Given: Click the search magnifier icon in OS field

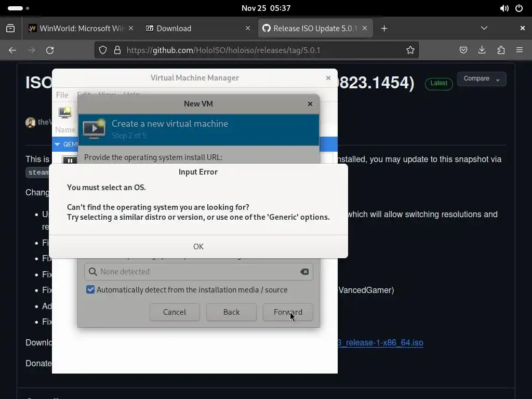Looking at the screenshot, I should click(x=92, y=271).
